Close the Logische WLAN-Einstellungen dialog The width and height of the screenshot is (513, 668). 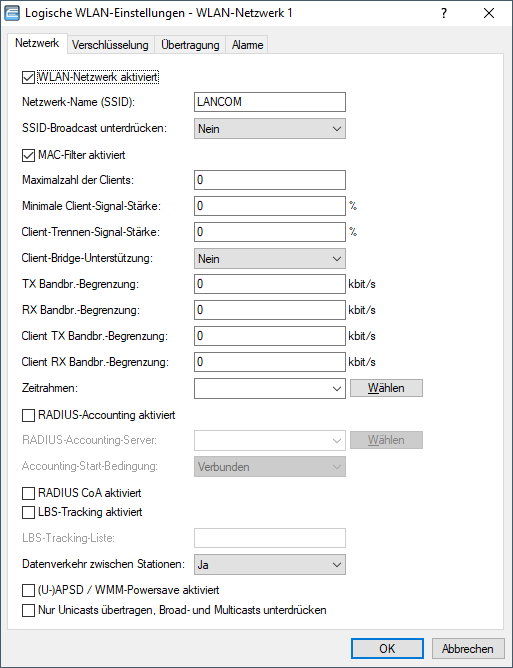coord(489,13)
